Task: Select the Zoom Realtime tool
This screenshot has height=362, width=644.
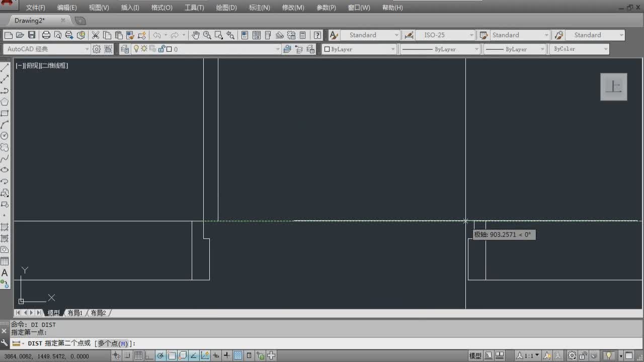Action: coord(207,35)
